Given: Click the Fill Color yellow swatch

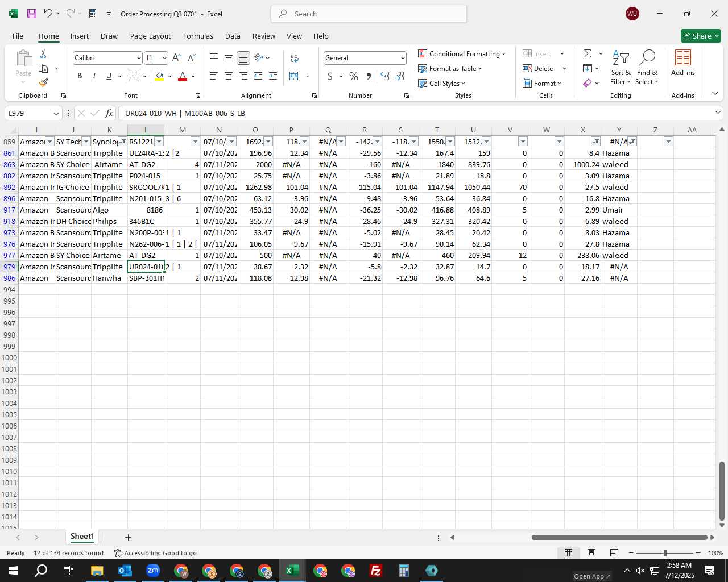Looking at the screenshot, I should click(x=159, y=76).
